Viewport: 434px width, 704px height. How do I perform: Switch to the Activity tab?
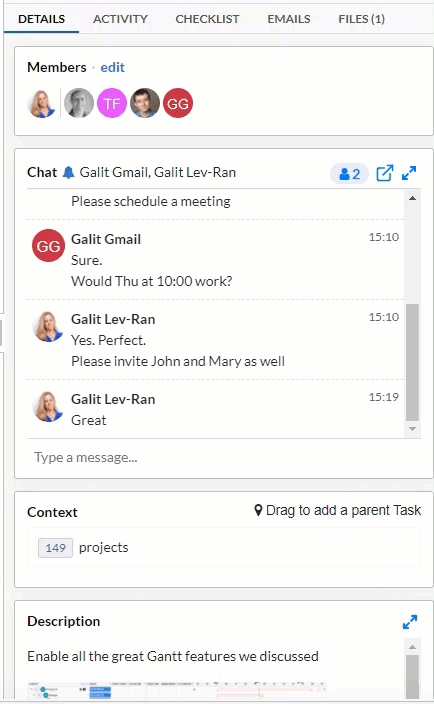coord(120,19)
